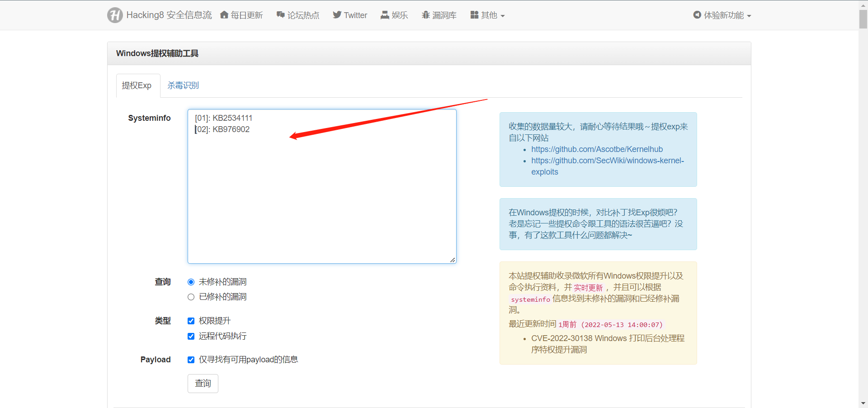Screen dimensions: 868x408
Task: Click the 查询 submit button
Action: point(203,384)
